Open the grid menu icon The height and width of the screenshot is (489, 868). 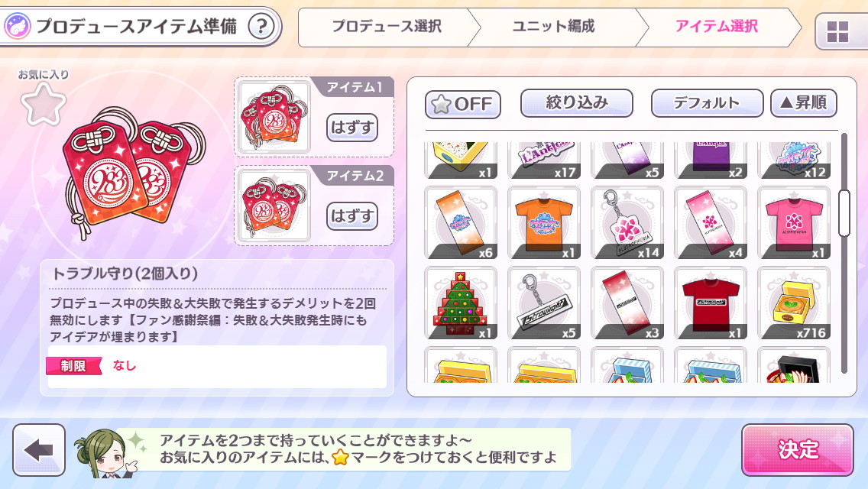coord(837,31)
